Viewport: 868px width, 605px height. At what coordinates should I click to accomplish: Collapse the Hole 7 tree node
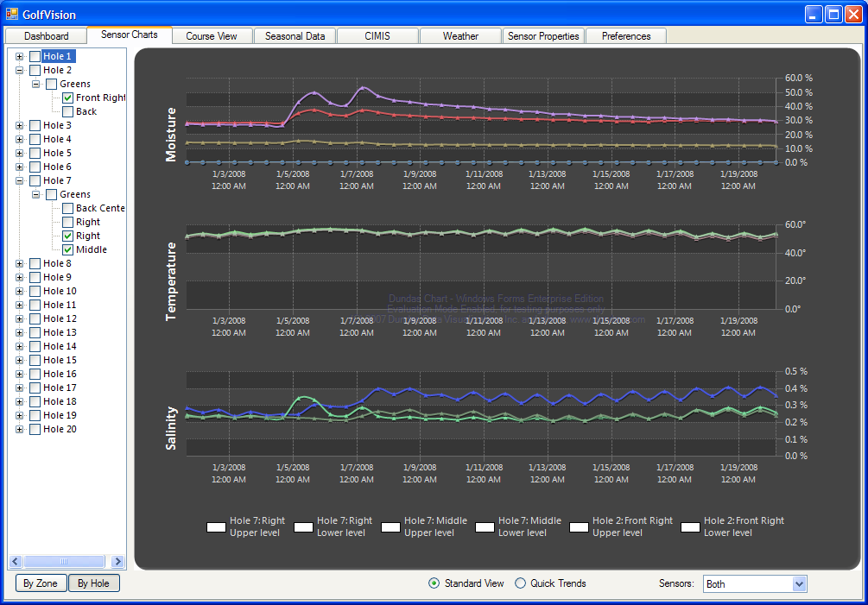point(19,181)
